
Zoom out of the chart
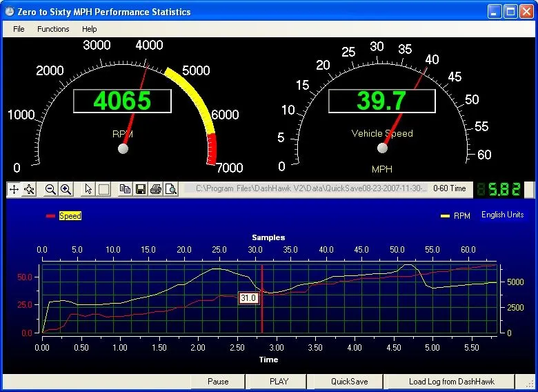(51, 189)
